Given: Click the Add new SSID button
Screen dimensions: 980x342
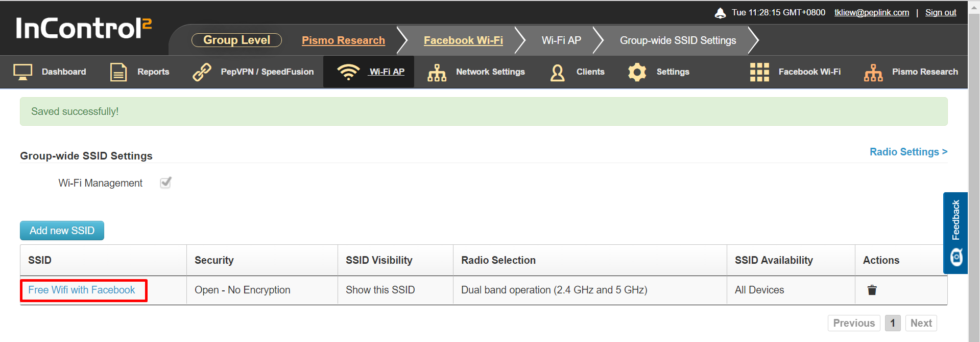Looking at the screenshot, I should pos(62,231).
